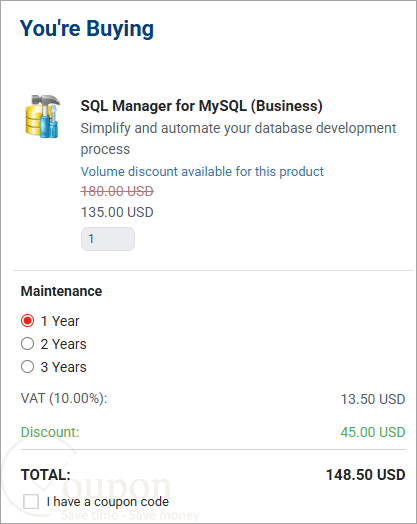This screenshot has height=524, width=417.
Task: Click the You're Buying heading
Action: pyautogui.click(x=87, y=28)
